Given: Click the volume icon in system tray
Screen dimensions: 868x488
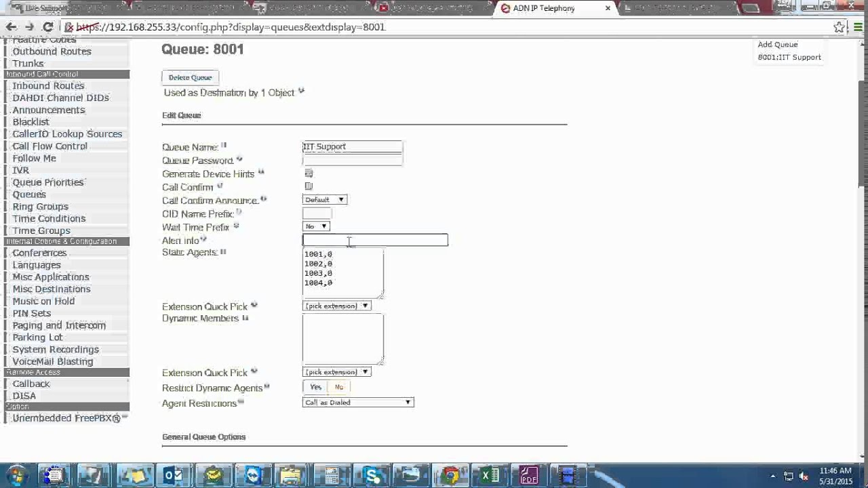Looking at the screenshot, I should tap(804, 476).
